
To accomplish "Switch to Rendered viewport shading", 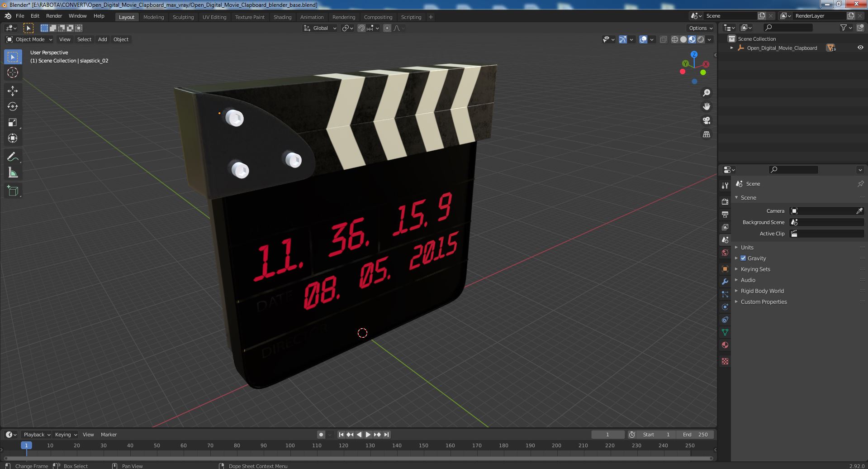I will [701, 39].
